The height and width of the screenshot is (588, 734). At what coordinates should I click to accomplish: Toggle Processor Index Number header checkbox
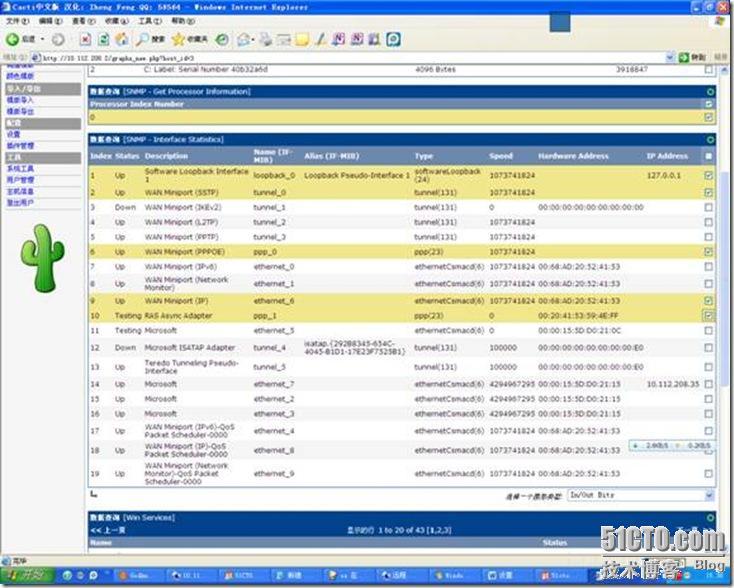[708, 104]
